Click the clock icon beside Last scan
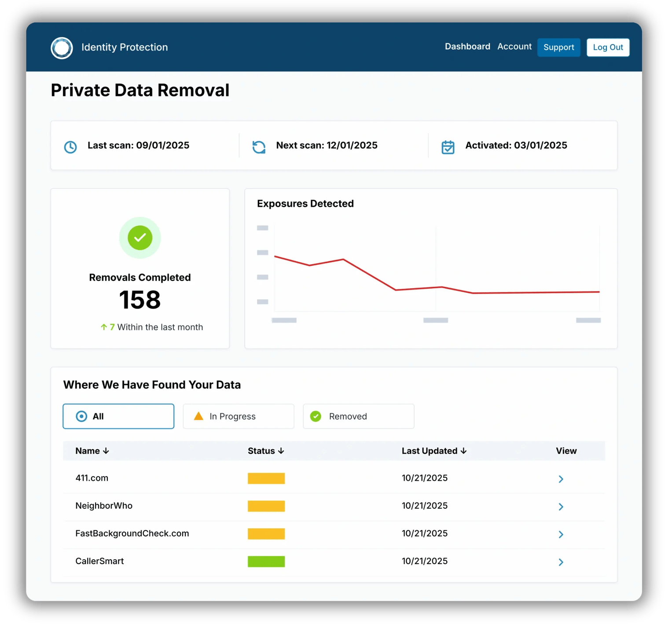The width and height of the screenshot is (672, 624). pos(70,147)
